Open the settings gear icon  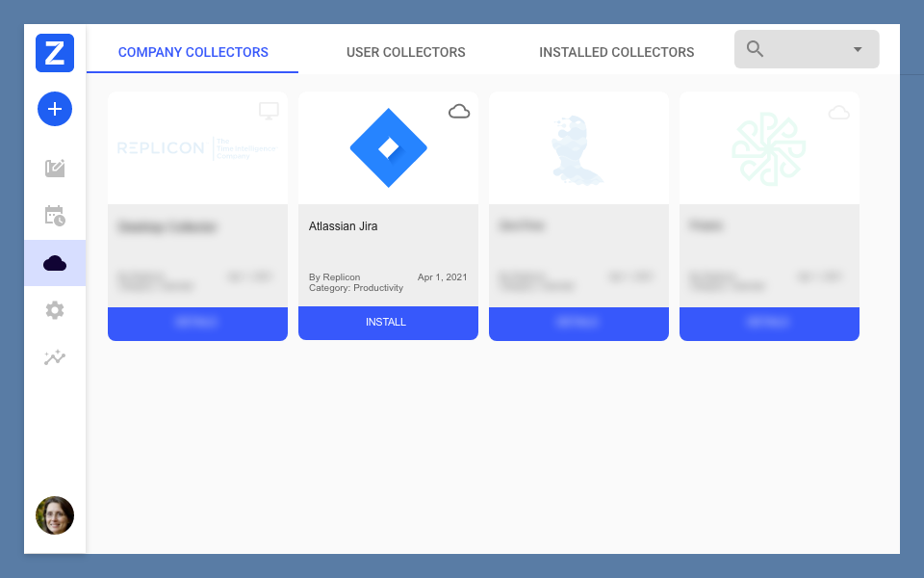(x=55, y=310)
